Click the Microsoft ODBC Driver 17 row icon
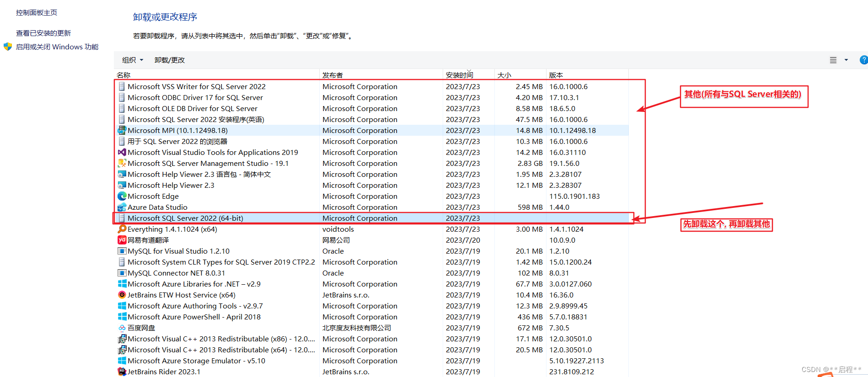 pyautogui.click(x=122, y=97)
